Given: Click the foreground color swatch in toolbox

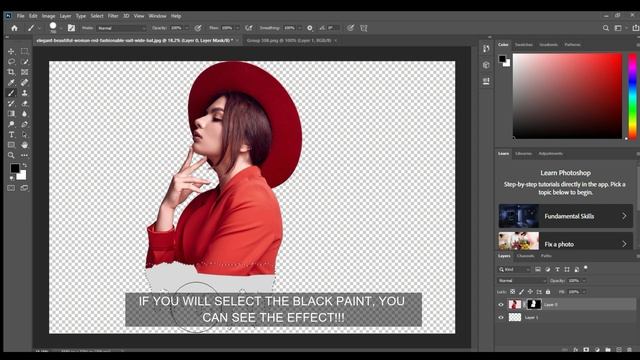Looking at the screenshot, I should point(15,168).
